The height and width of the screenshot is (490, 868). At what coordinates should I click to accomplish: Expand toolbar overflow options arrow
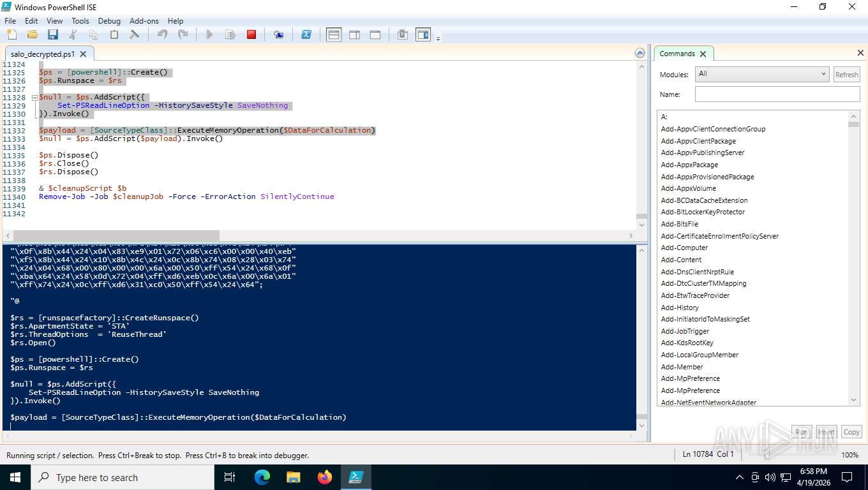[438, 38]
